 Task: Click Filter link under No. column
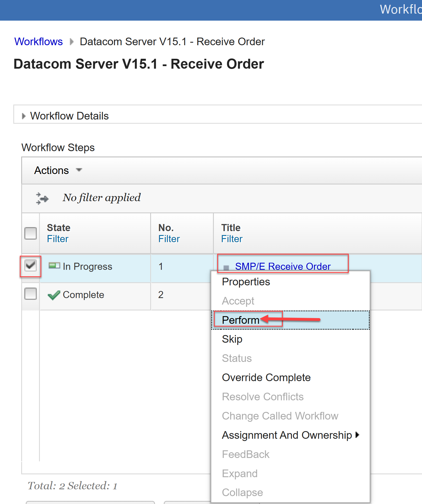pyautogui.click(x=169, y=239)
